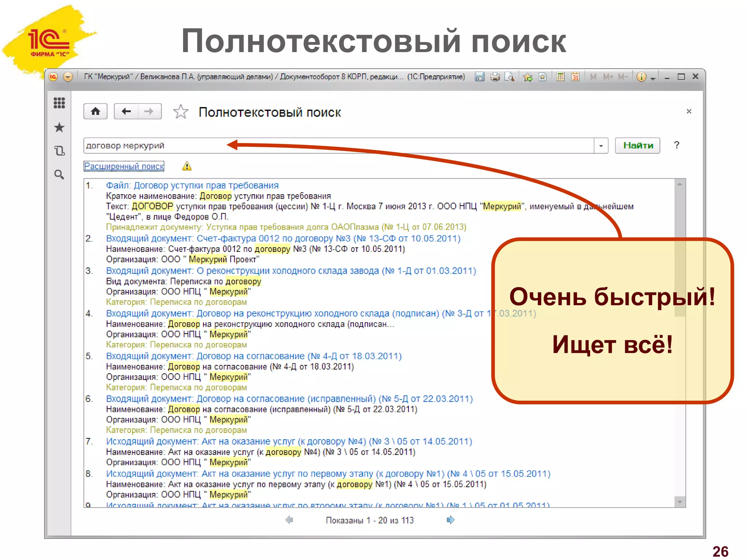The width and height of the screenshot is (747, 560).
Task: Open result 'Счет-фактура 0012 по договору №3'
Action: (283, 239)
